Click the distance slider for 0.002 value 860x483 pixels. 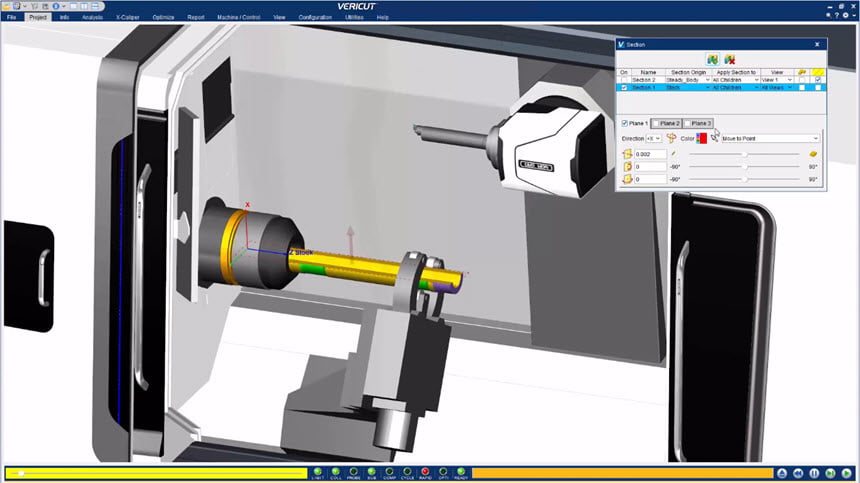tap(744, 154)
